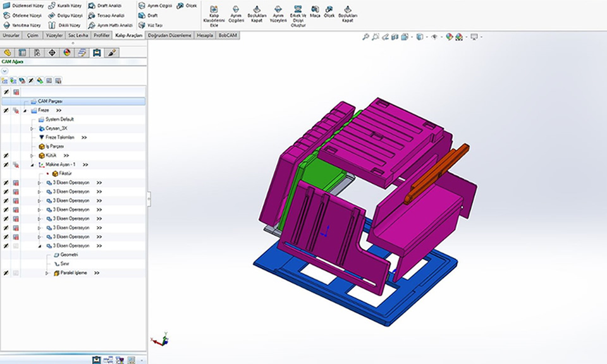Screen dimensions: 607x364
Task: Open the BobCAM tab
Action: pyautogui.click(x=228, y=35)
